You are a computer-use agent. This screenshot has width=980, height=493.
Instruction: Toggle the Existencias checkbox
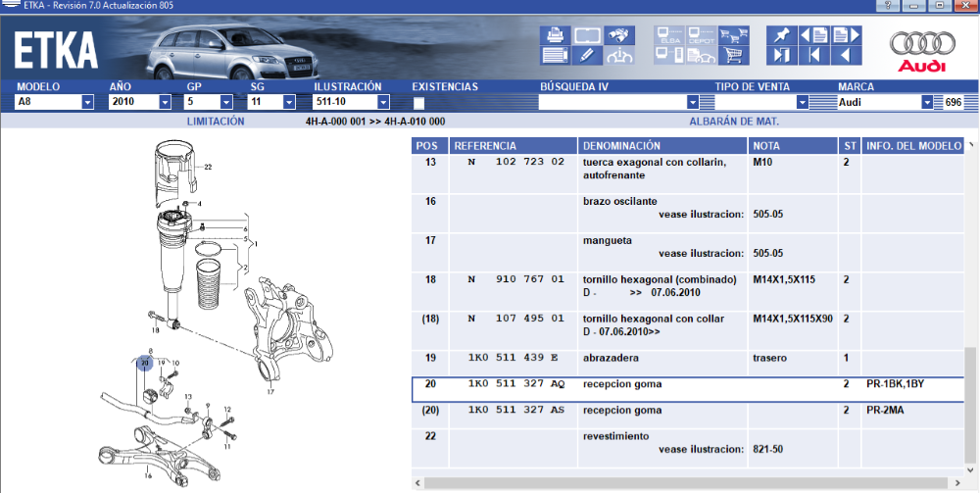(419, 103)
